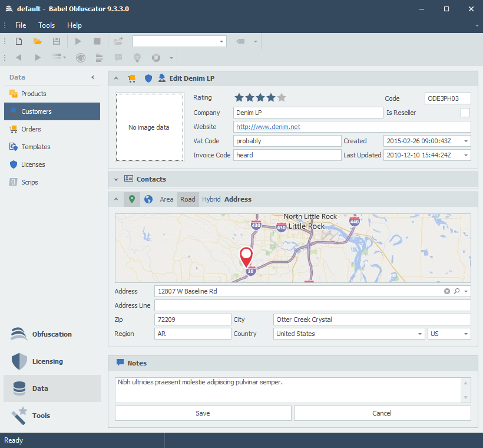Viewport: 483px width, 448px height.
Task: Click the Company input field
Action: tap(308, 113)
